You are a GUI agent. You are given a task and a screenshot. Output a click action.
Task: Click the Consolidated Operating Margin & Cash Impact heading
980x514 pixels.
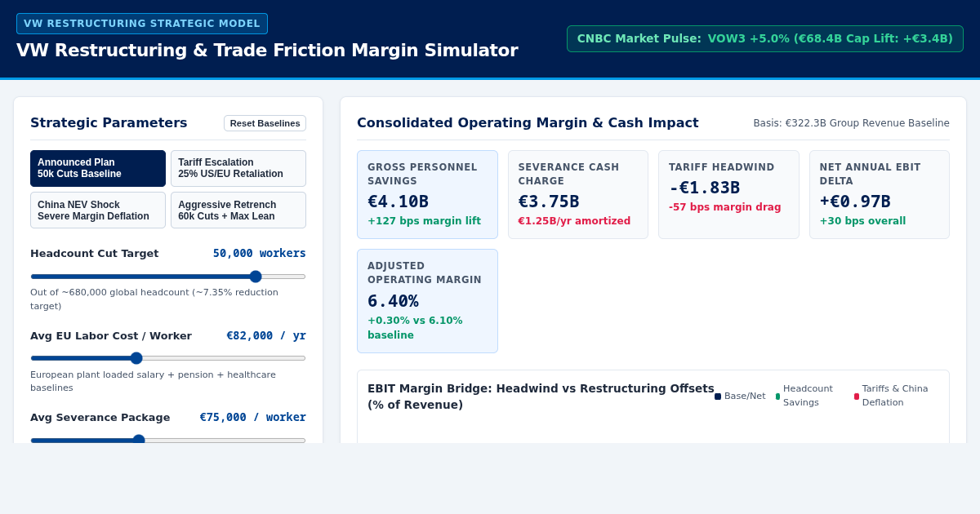pyautogui.click(x=528, y=123)
